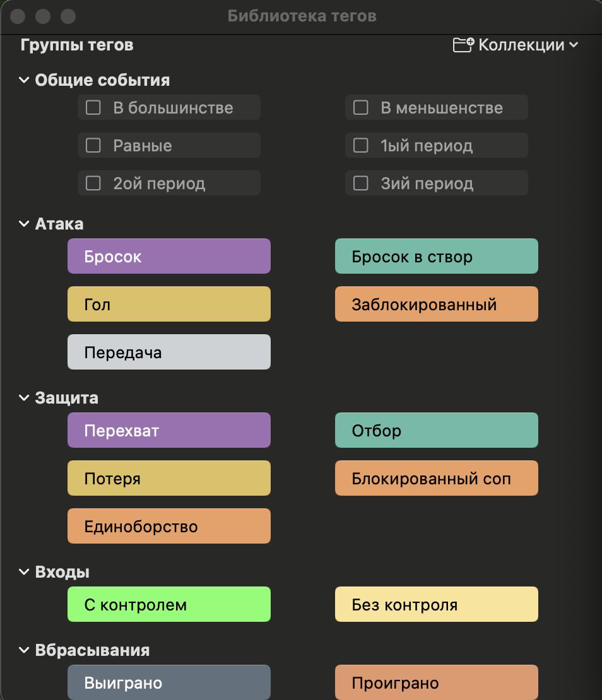Select the 2ой период checkbox
This screenshot has height=700, width=602.
(x=93, y=183)
